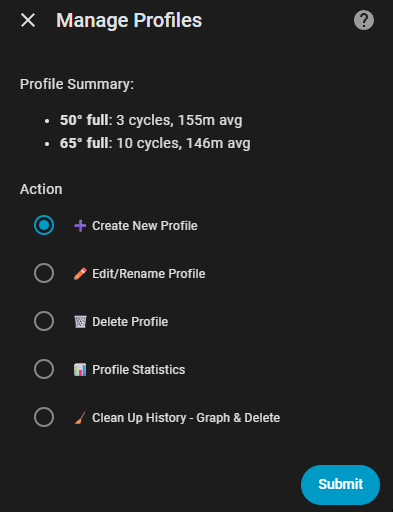Click the orange pencil icon
The height and width of the screenshot is (512, 393).
pos(80,274)
